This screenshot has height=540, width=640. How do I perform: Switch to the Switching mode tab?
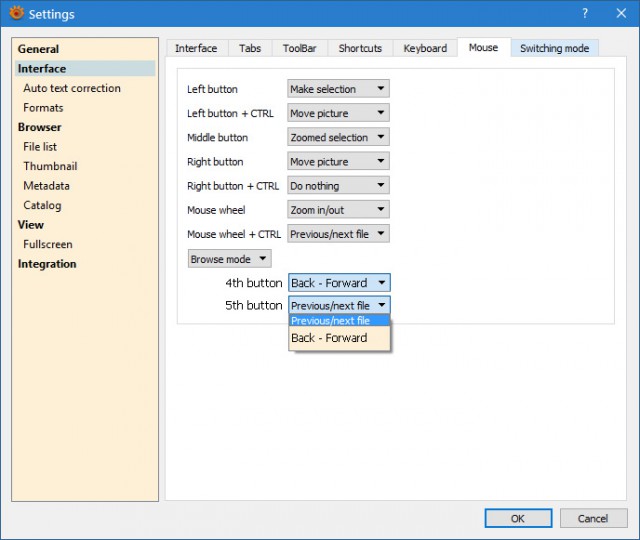[x=554, y=48]
